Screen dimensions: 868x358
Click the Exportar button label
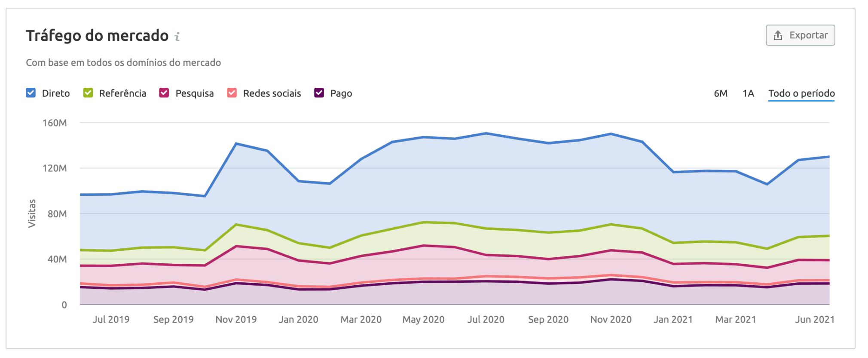pyautogui.click(x=808, y=35)
